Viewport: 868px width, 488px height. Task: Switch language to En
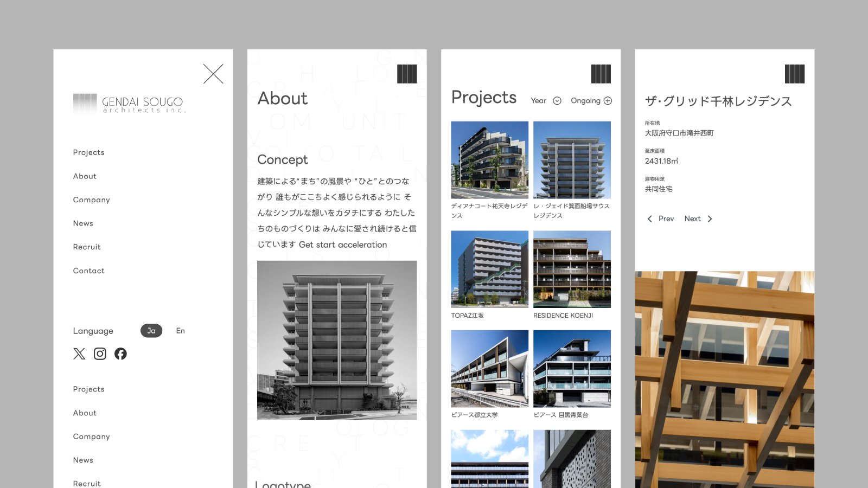click(181, 331)
